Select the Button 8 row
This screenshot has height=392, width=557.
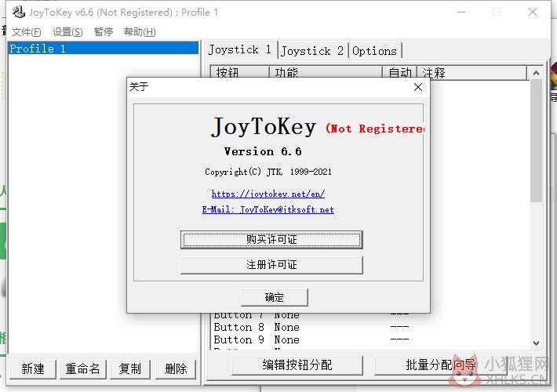pos(371,327)
